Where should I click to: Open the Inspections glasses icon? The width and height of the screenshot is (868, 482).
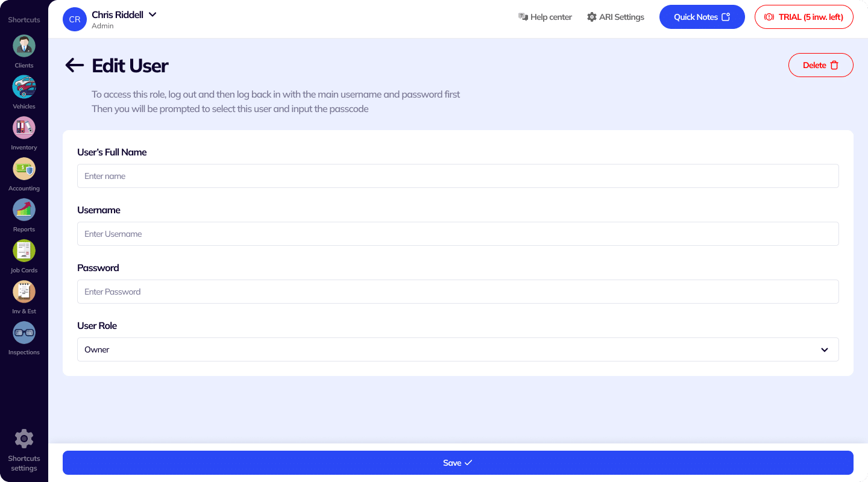click(x=24, y=333)
